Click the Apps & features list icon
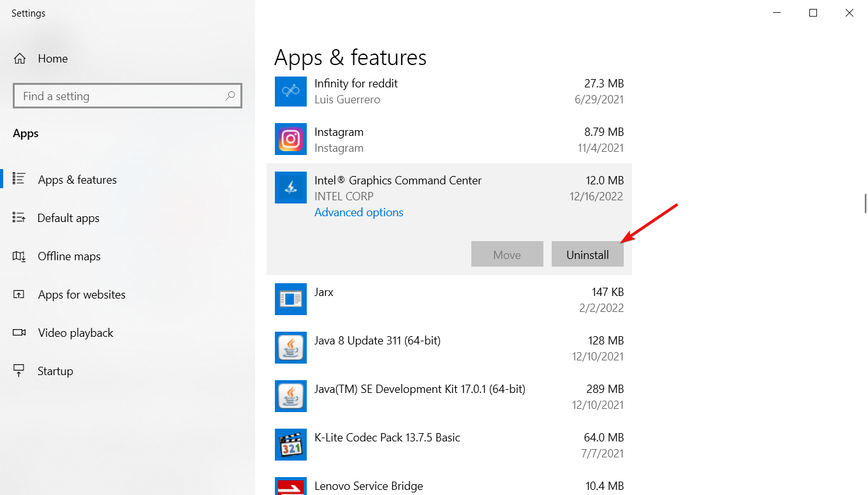Screen dimensions: 868x495 [19, 179]
